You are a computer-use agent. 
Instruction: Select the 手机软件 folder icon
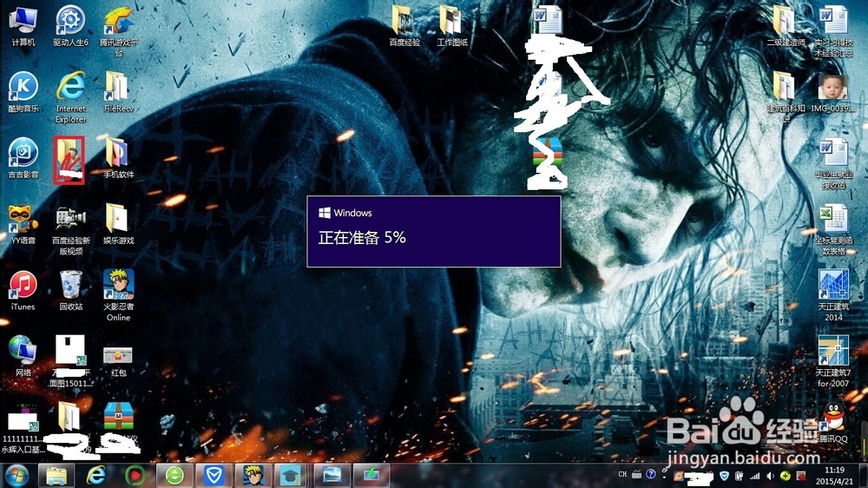pos(118,158)
